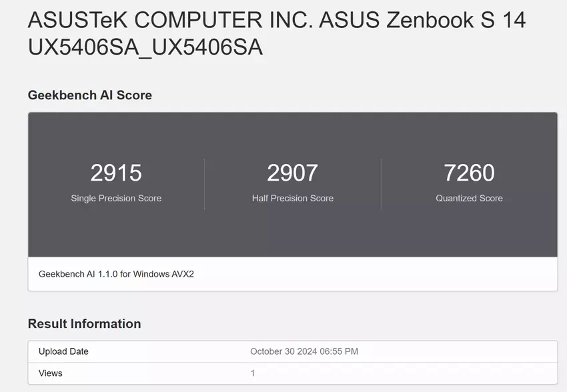Select the October 30 2024 06:55 PM value
The width and height of the screenshot is (567, 392).
[x=304, y=351]
